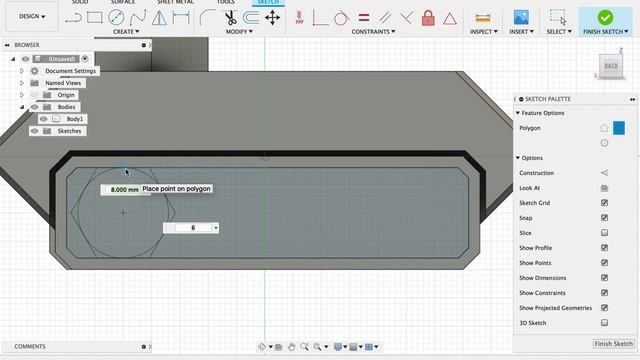Uncheck Show Projected Geometries checkbox

click(604, 308)
